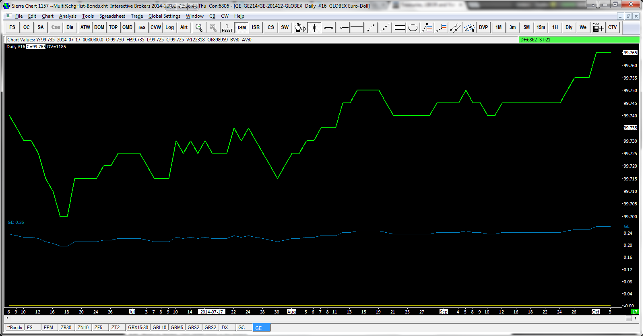
Task: Open the Tools menu
Action: point(88,16)
